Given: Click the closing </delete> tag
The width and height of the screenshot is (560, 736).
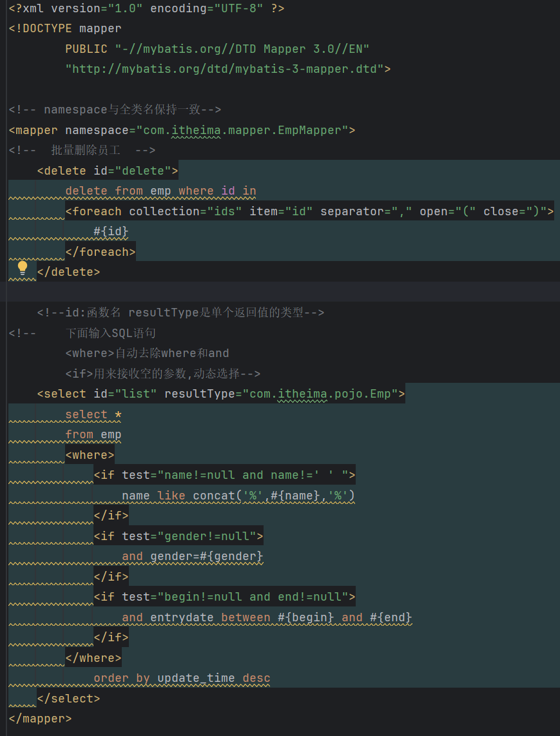Looking at the screenshot, I should [69, 272].
